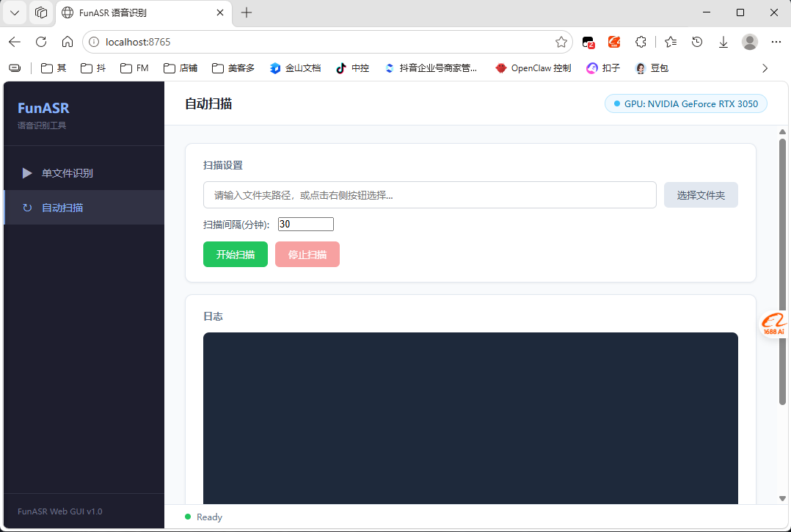791x532 pixels.
Task: Click the scrollbar up arrow
Action: [782, 132]
